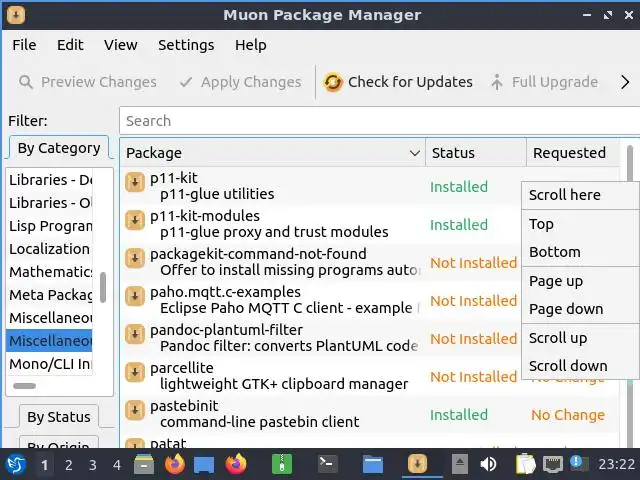Click the network connection tray icon

click(553, 464)
